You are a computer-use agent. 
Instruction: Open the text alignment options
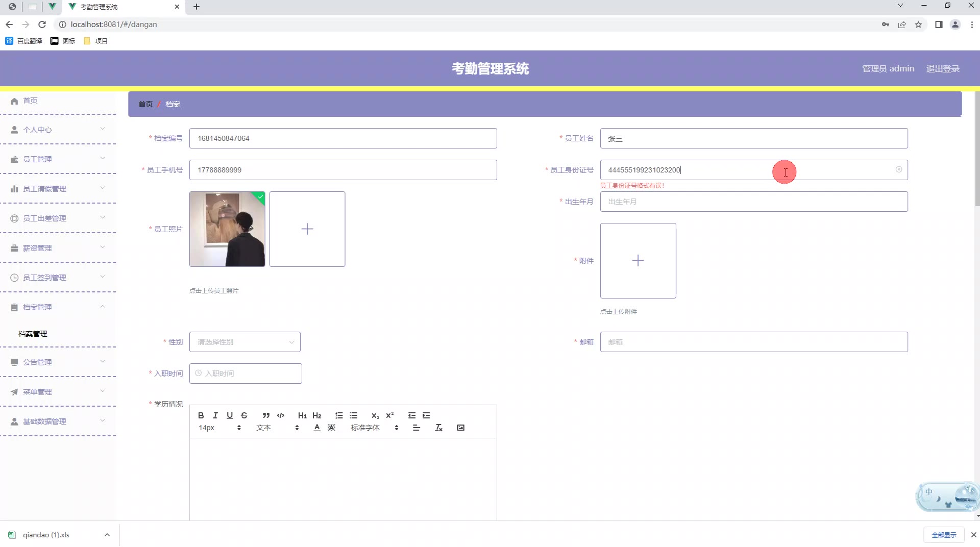click(x=416, y=428)
